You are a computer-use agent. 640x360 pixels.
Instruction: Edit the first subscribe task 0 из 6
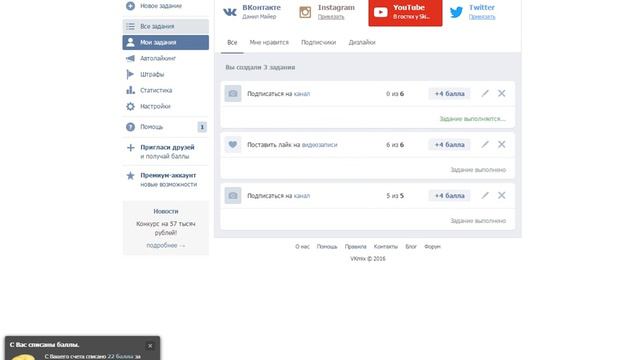[x=484, y=93]
